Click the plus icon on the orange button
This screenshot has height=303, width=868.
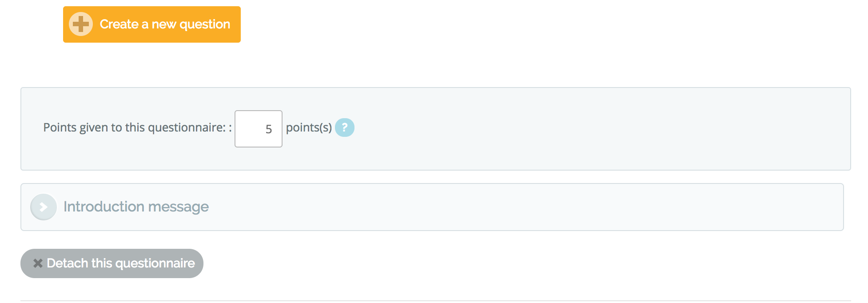[x=81, y=24]
